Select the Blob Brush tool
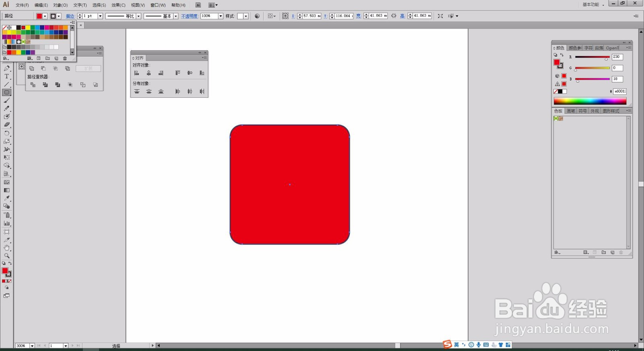Image resolution: width=644 pixels, height=351 pixels. click(7, 117)
